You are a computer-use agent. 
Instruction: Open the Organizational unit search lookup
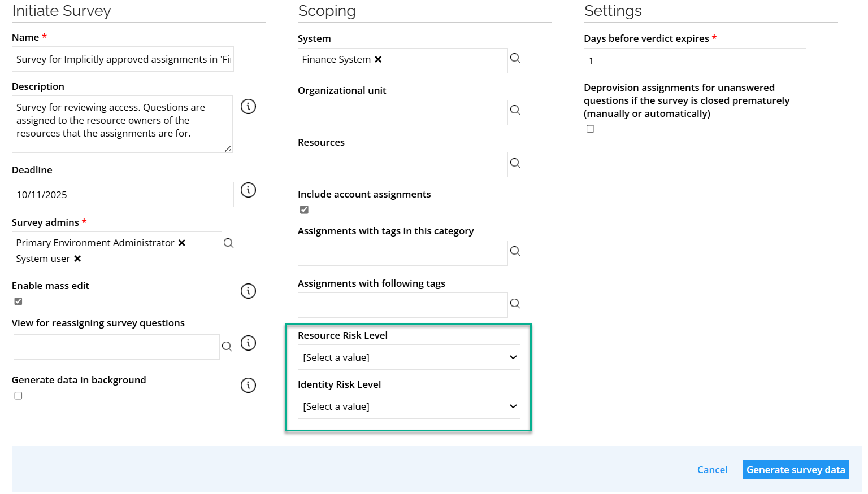click(x=515, y=110)
